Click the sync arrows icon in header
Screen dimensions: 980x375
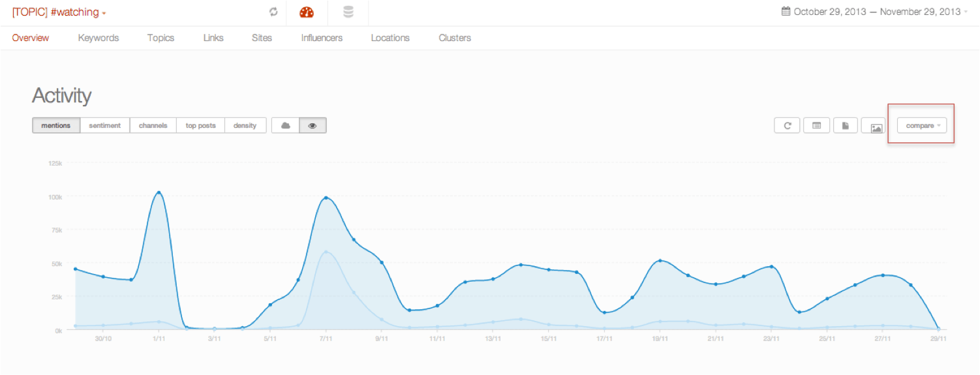click(x=273, y=12)
